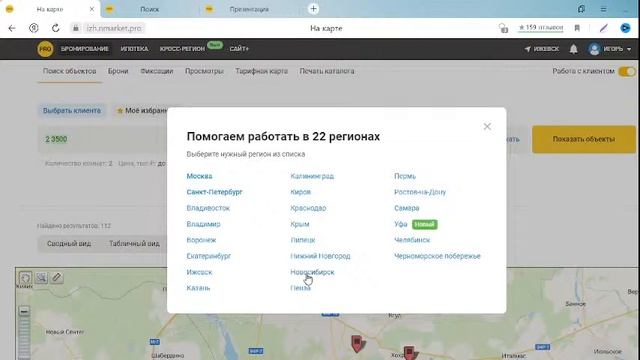This screenshot has height=360, width=640.
Task: Choose Уфа region marked new
Action: point(400,224)
